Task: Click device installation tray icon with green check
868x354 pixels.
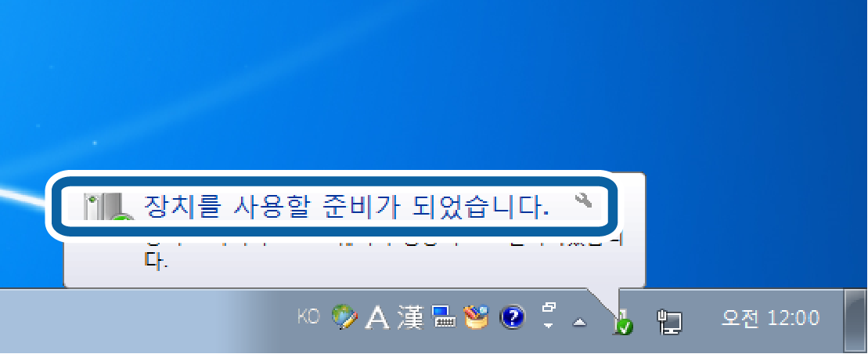Action: pos(623,322)
